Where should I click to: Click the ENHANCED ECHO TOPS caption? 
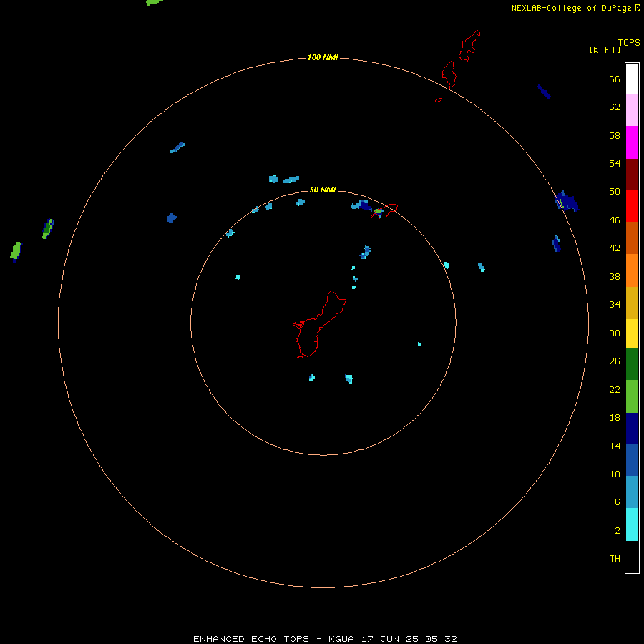tap(325, 639)
